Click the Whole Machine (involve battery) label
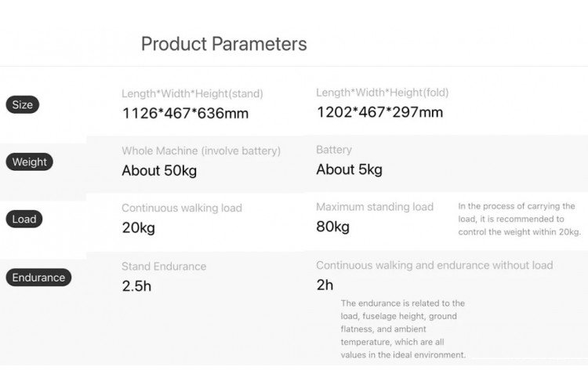 coord(201,151)
